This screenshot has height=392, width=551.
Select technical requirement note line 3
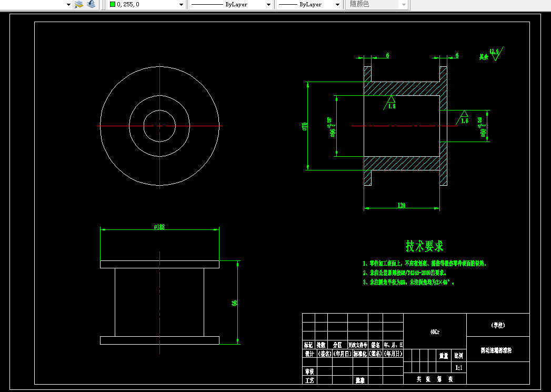(409, 282)
